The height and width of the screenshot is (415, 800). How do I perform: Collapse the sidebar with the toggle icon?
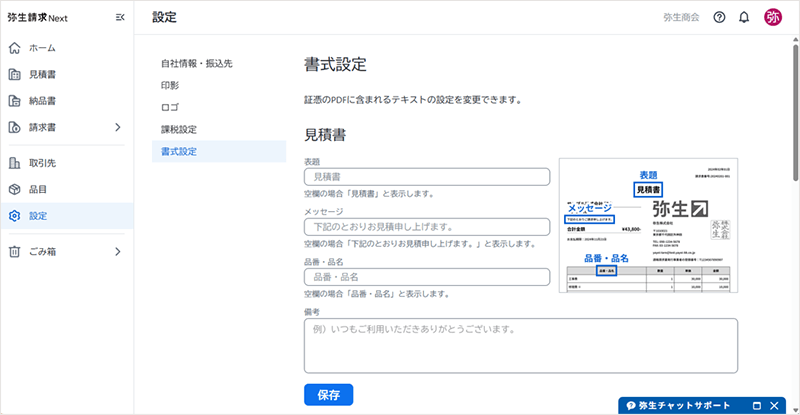pyautogui.click(x=120, y=17)
